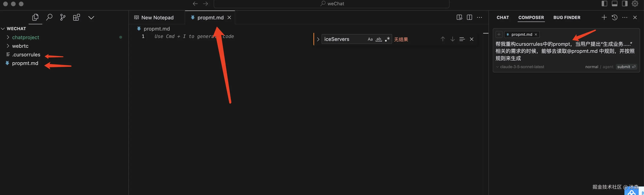644x195 pixels.
Task: Select normal composer mode
Action: [x=592, y=67]
